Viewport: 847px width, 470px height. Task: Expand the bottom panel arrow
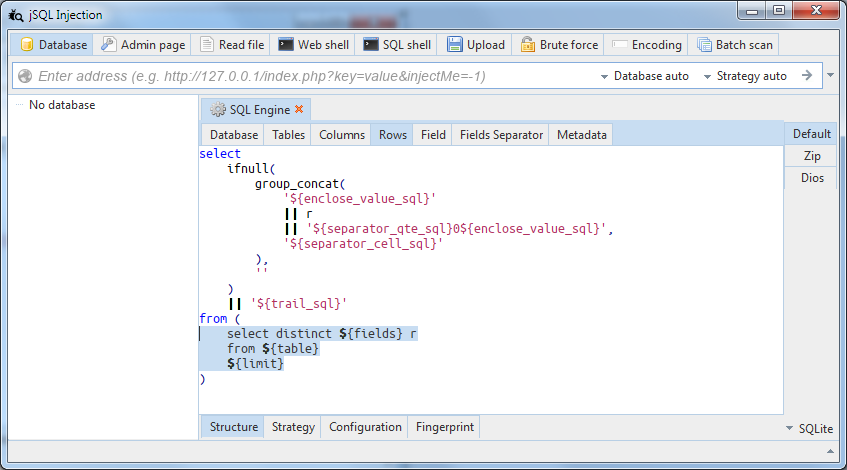pyautogui.click(x=830, y=451)
